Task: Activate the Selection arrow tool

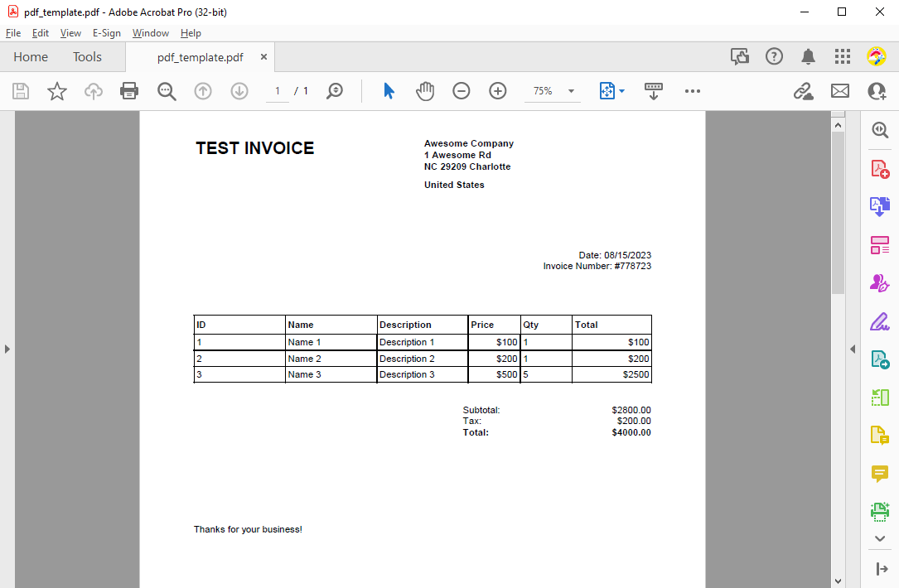Action: [389, 91]
